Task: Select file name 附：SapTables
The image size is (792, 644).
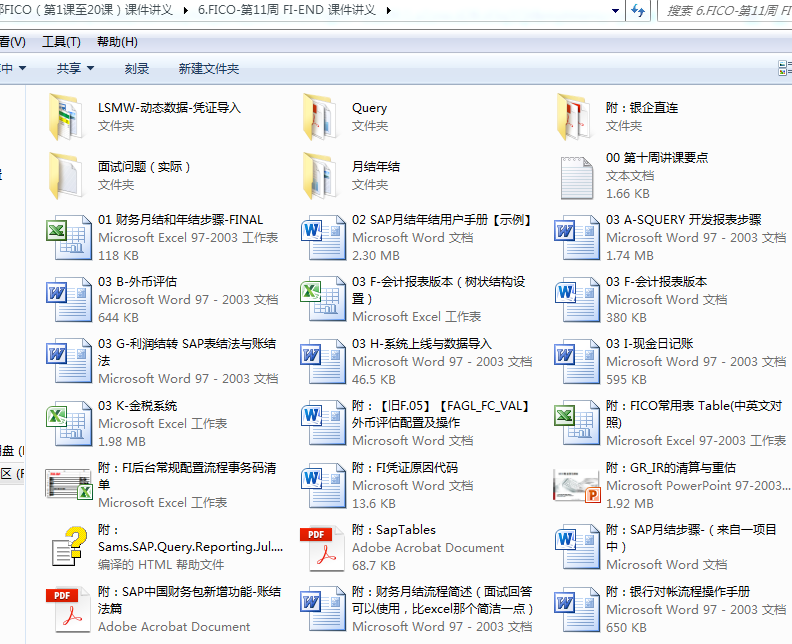Action: point(394,529)
